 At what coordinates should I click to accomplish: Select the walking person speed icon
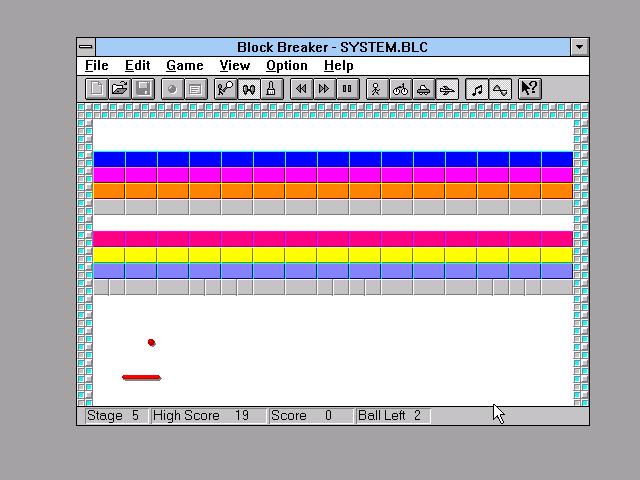coord(377,89)
